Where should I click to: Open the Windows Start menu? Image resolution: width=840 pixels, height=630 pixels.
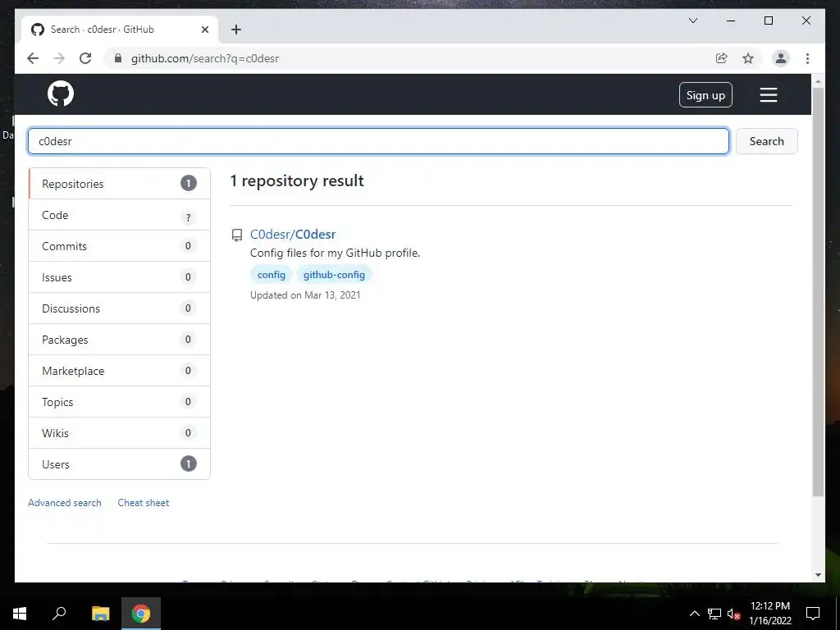tap(20, 614)
